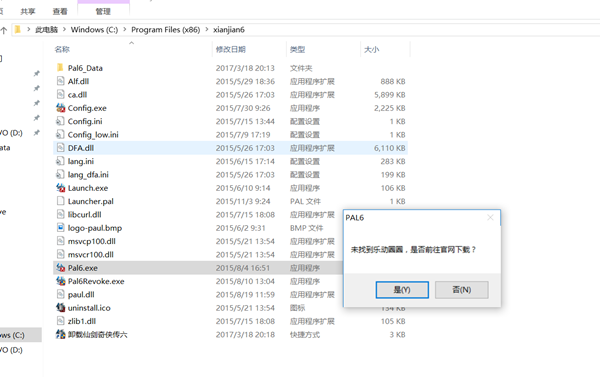Select the Config.exe file name
Screen dimensions: 600x377
point(87,108)
